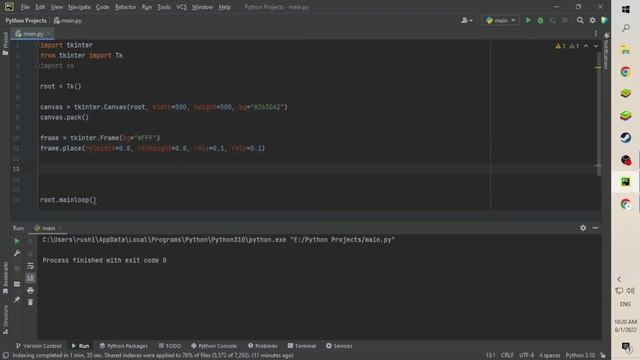Clear console output with trash icon

pyautogui.click(x=30, y=302)
